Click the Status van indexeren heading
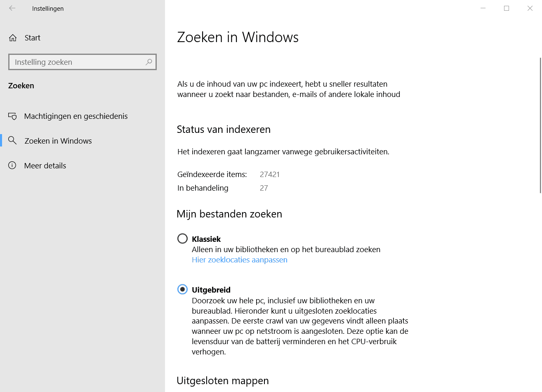542x392 pixels. click(x=224, y=130)
